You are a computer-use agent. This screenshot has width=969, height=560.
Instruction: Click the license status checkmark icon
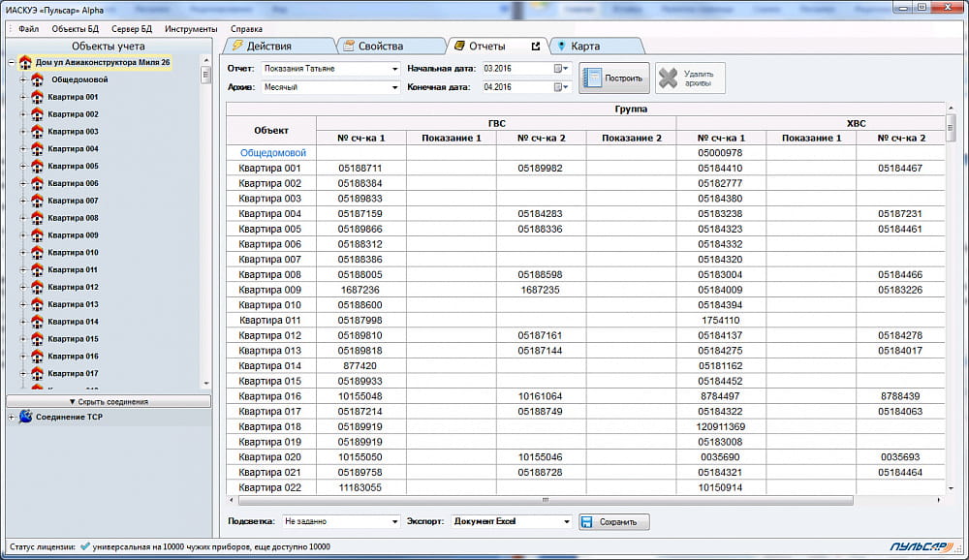point(85,546)
